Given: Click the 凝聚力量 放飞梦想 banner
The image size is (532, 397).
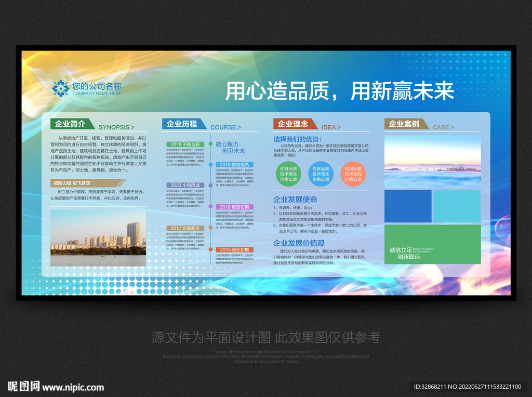Looking at the screenshot, I should pyautogui.click(x=88, y=183).
